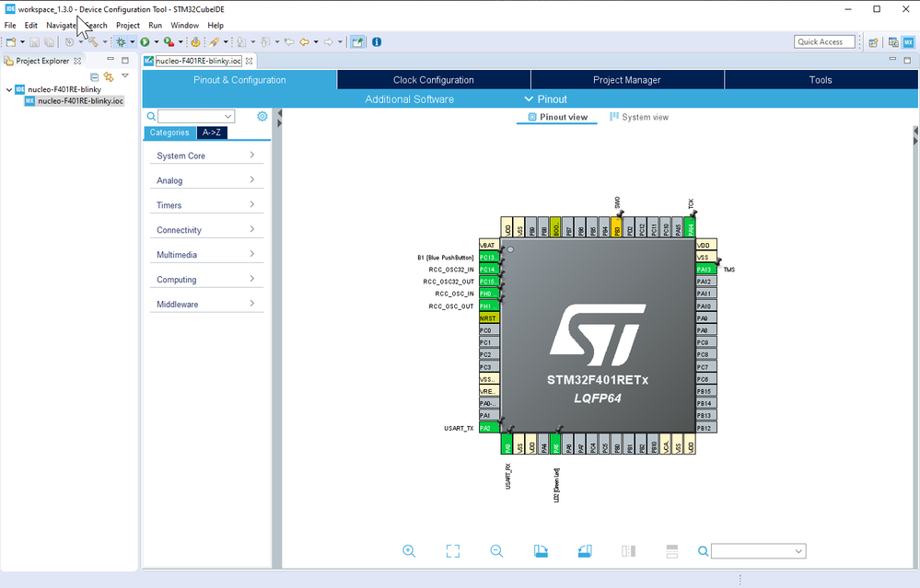The width and height of the screenshot is (920, 588).
Task: Open the pin search combo box dropdown
Action: point(798,551)
